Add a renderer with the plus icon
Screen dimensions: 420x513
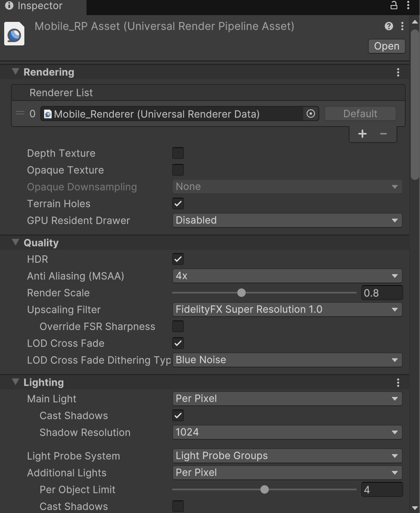pyautogui.click(x=362, y=134)
